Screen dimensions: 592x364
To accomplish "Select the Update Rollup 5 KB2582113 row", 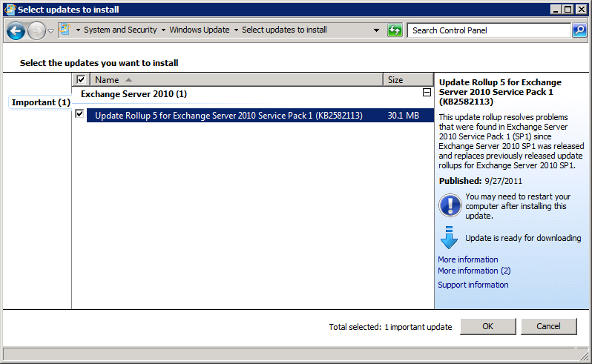I will coord(260,116).
